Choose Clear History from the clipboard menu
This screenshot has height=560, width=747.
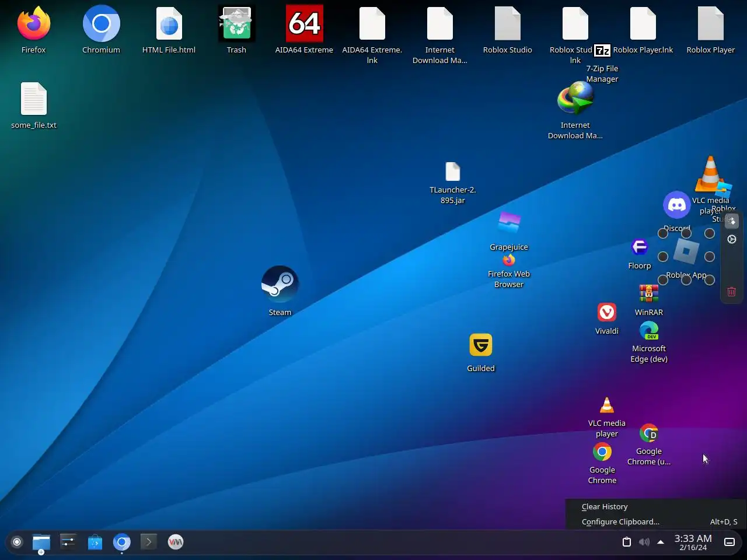[656, 506]
